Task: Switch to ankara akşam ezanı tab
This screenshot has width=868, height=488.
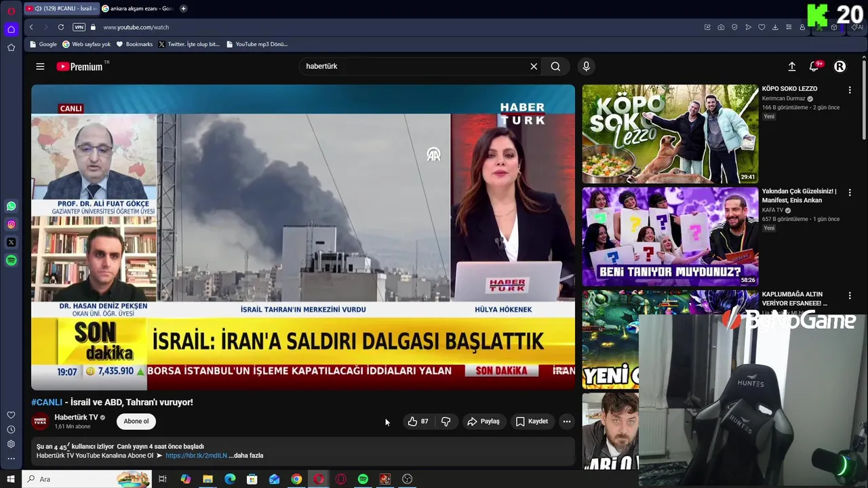Action: pos(138,8)
